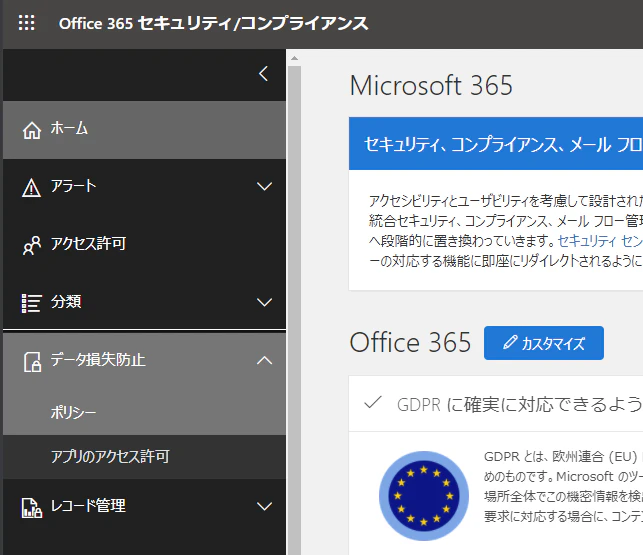The height and width of the screenshot is (555, 643).
Task: Click the Microsoft 365 heading
Action: pos(431,85)
